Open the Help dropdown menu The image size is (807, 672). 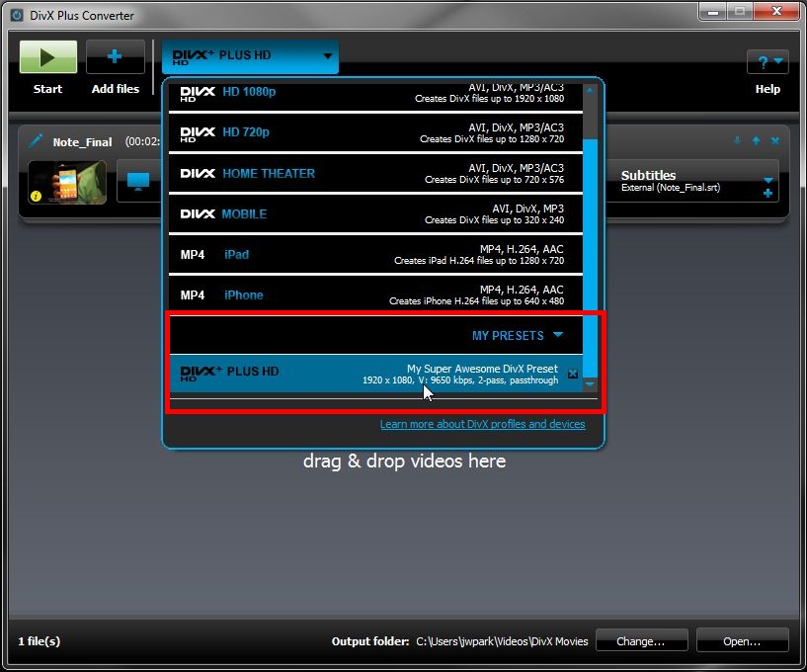[x=767, y=62]
